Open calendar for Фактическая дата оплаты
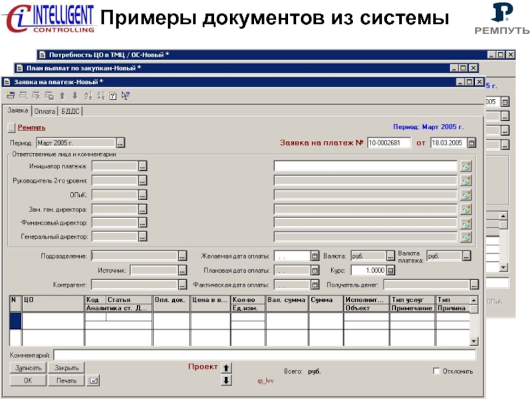 point(315,285)
